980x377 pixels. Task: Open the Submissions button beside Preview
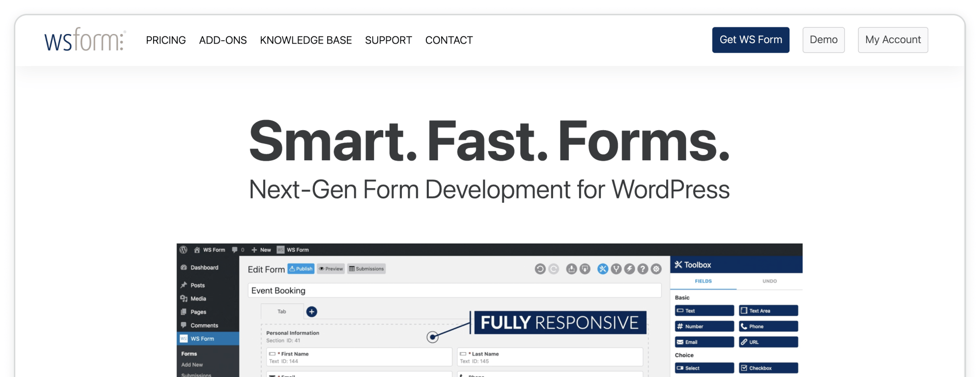(x=366, y=269)
